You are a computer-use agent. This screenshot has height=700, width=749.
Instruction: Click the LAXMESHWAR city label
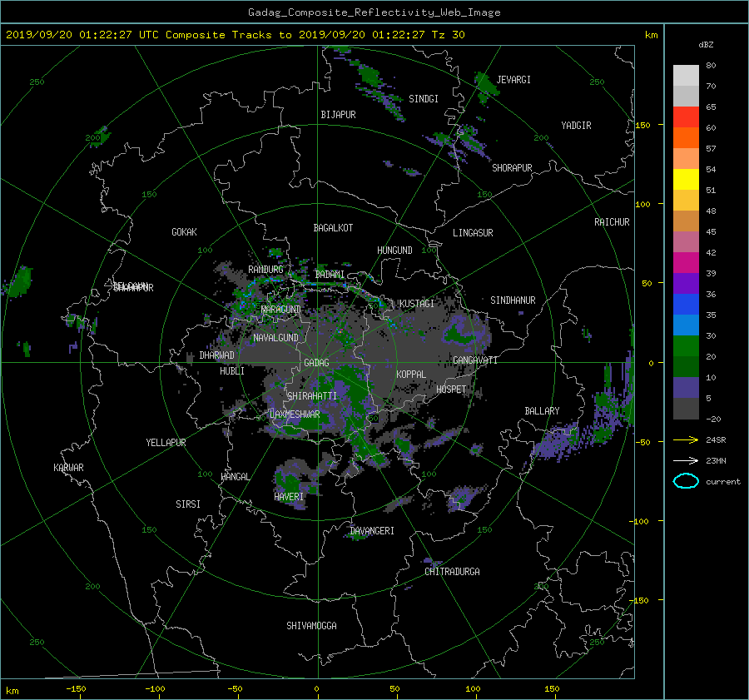tap(295, 415)
